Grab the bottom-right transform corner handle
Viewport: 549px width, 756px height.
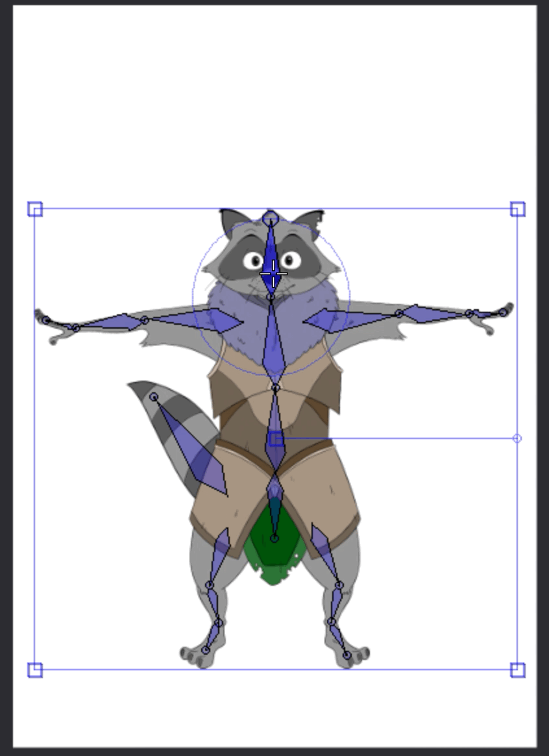pyautogui.click(x=518, y=670)
